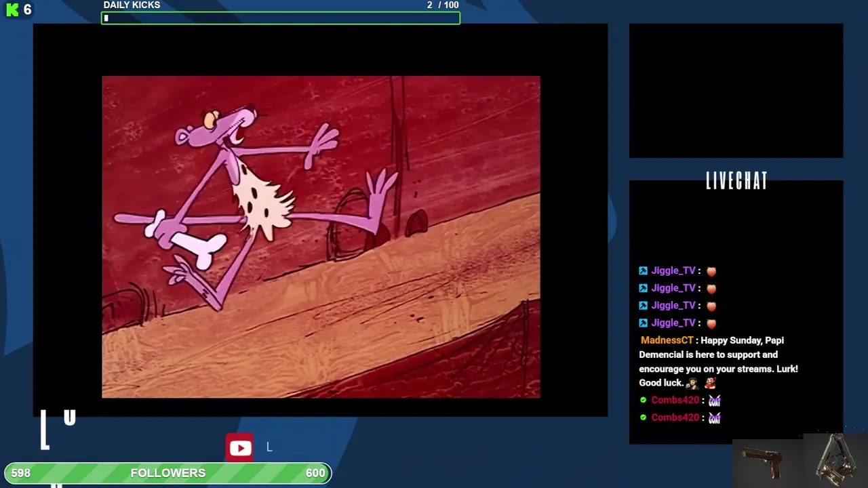This screenshot has width=868, height=488.
Task: Click the 600 follower goal number
Action: (x=315, y=473)
